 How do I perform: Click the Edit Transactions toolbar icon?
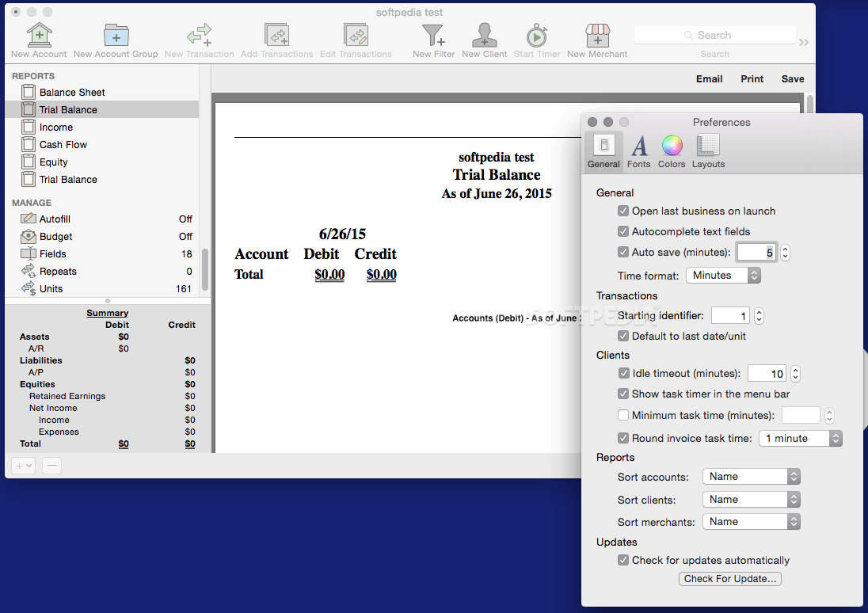tap(356, 35)
